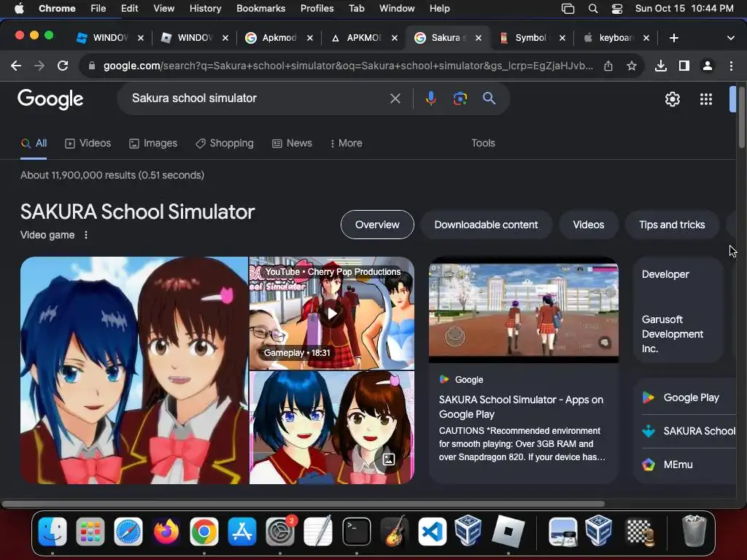Switch to the Symbol browser tab
This screenshot has height=560, width=747.
(x=532, y=38)
